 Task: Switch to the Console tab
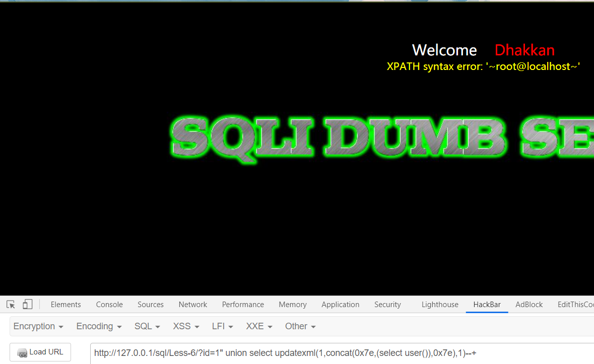pos(109,305)
